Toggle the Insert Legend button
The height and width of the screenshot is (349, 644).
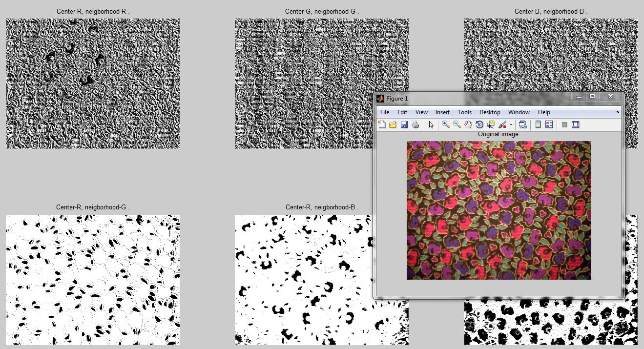tap(549, 125)
